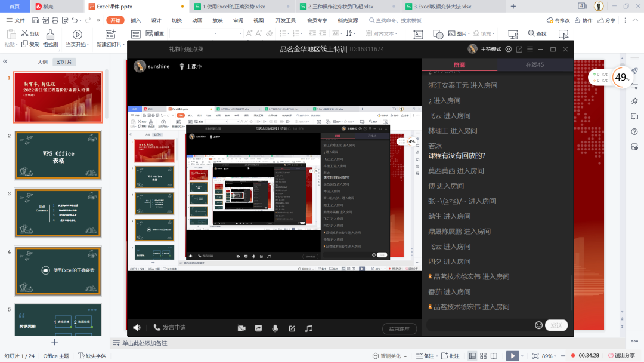Click 退出分享 to stop sharing
This screenshot has height=363, width=644.
coord(621,356)
